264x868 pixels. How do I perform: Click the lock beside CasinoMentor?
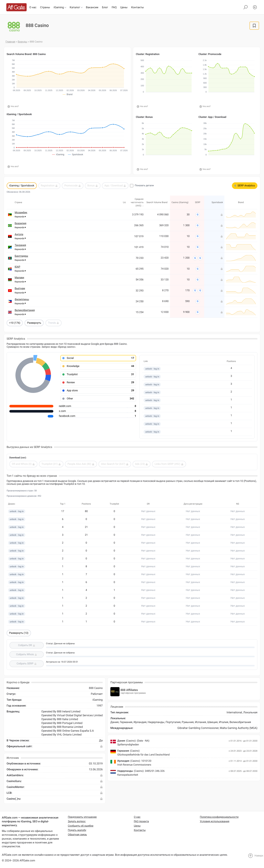pos(101,787)
